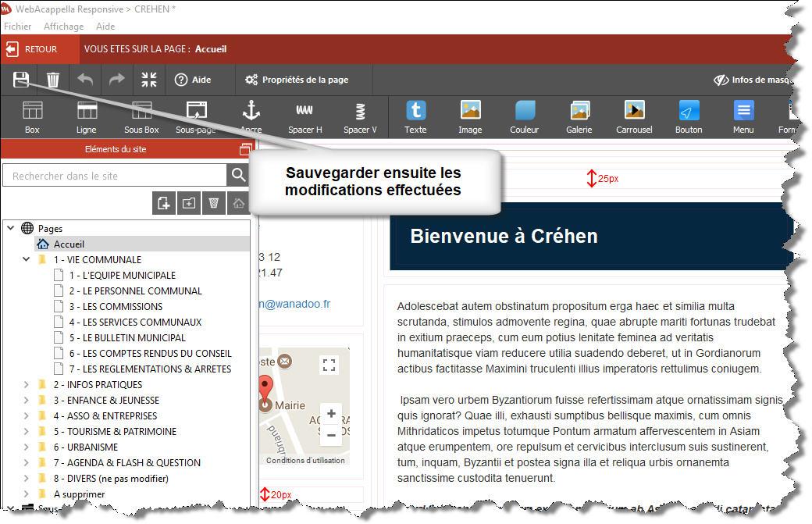This screenshot has width=812, height=524.
Task: Expand the 5 - TOURISME & PATRIMOINE folder
Action: (27, 431)
